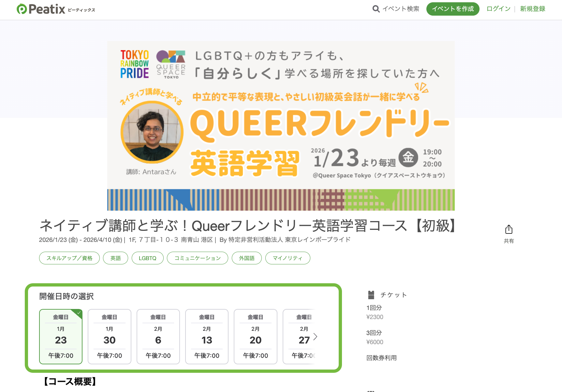
Task: Click the ticket icon beside チケット
Action: [x=371, y=295]
